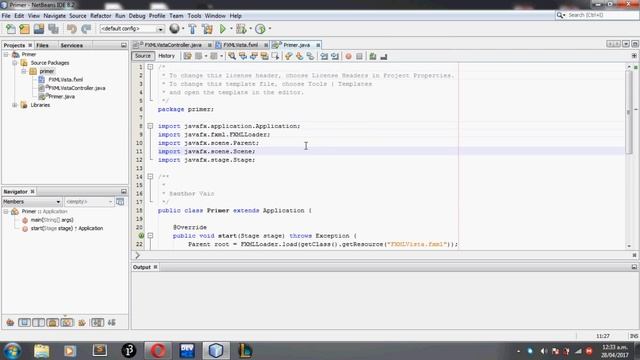Image resolution: width=640 pixels, height=360 pixels.
Task: Collapse the Primer project tree node
Action: (x=6, y=54)
